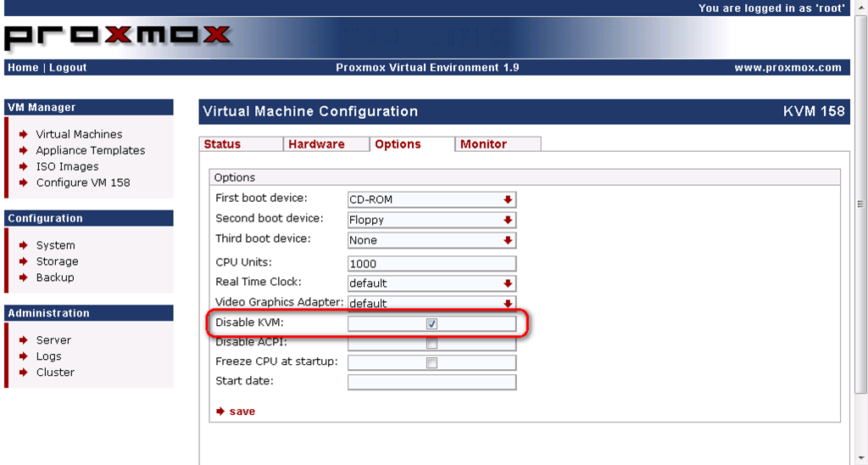Viewport: 868px width, 465px height.
Task: Check the Disable ACPI checkbox
Action: click(x=431, y=344)
